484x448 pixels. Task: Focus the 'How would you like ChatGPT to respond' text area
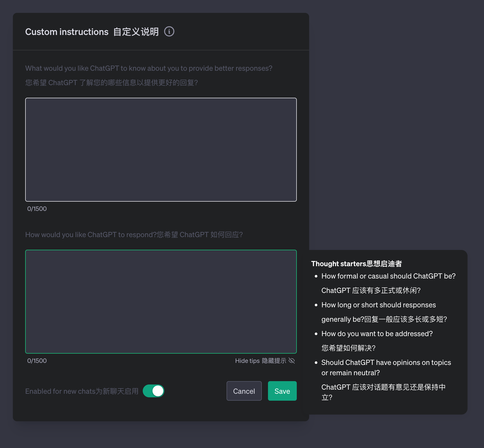[161, 302]
